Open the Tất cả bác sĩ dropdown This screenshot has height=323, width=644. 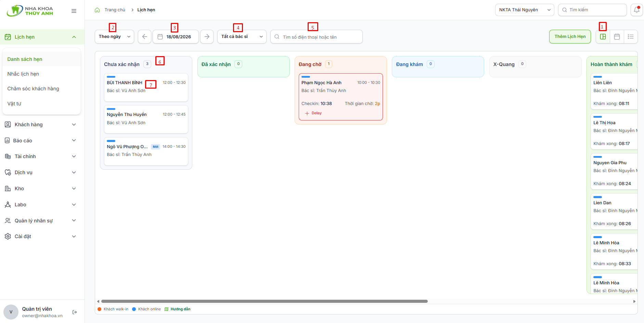coord(242,37)
